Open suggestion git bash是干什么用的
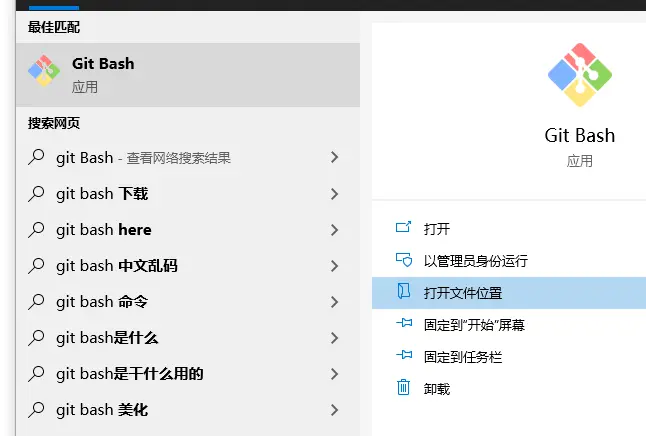Image resolution: width=646 pixels, height=436 pixels. pos(188,374)
